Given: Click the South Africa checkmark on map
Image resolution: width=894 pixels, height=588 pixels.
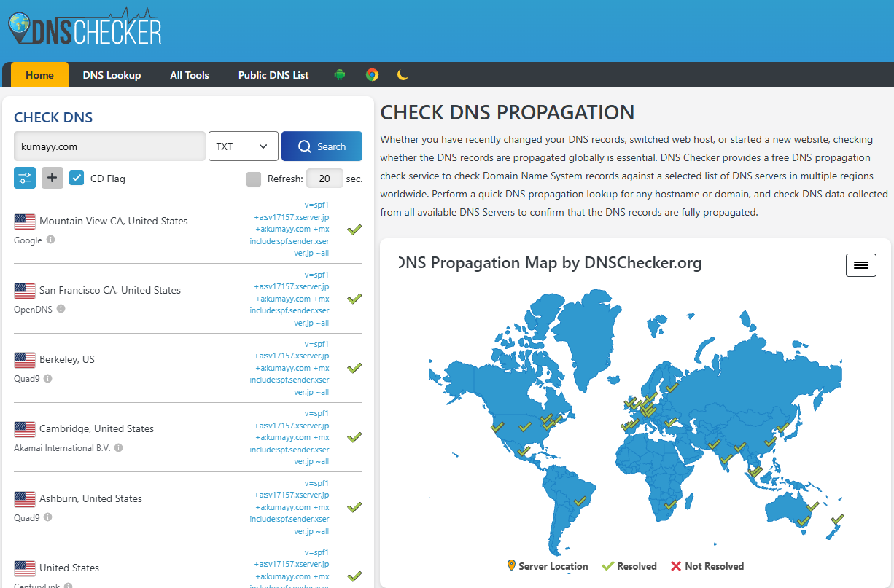Looking at the screenshot, I should pyautogui.click(x=670, y=504).
